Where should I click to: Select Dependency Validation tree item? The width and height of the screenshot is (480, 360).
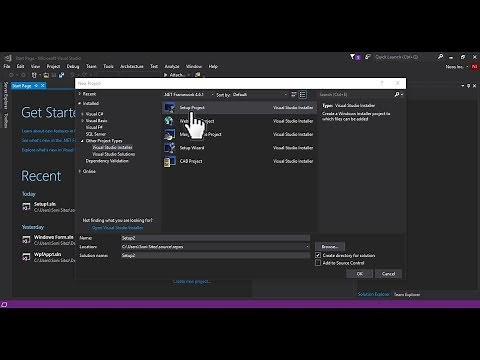coord(107,161)
